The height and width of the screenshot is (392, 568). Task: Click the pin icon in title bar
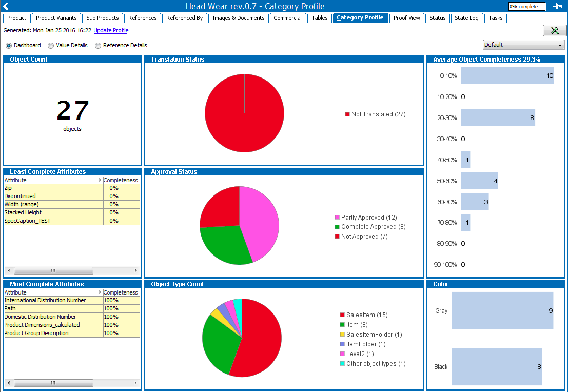[x=557, y=6]
